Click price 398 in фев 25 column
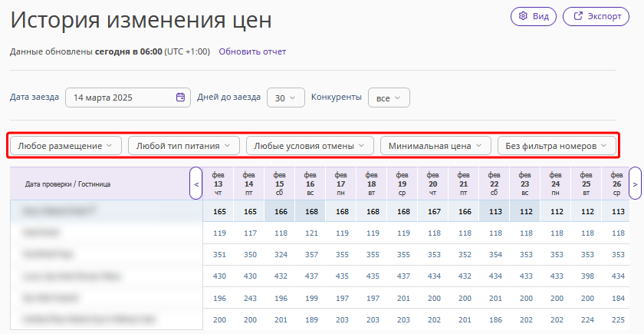Image resolution: width=644 pixels, height=334 pixels. pos(587,276)
